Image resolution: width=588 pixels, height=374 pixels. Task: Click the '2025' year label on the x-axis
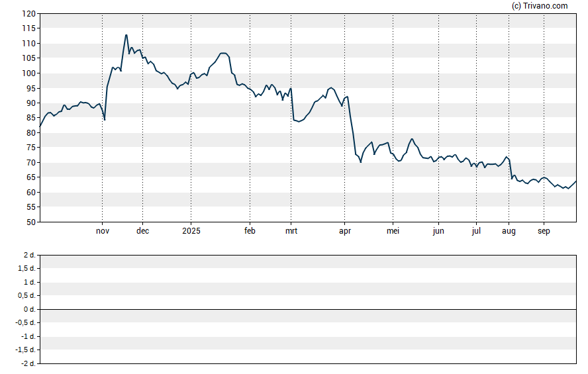(x=191, y=231)
